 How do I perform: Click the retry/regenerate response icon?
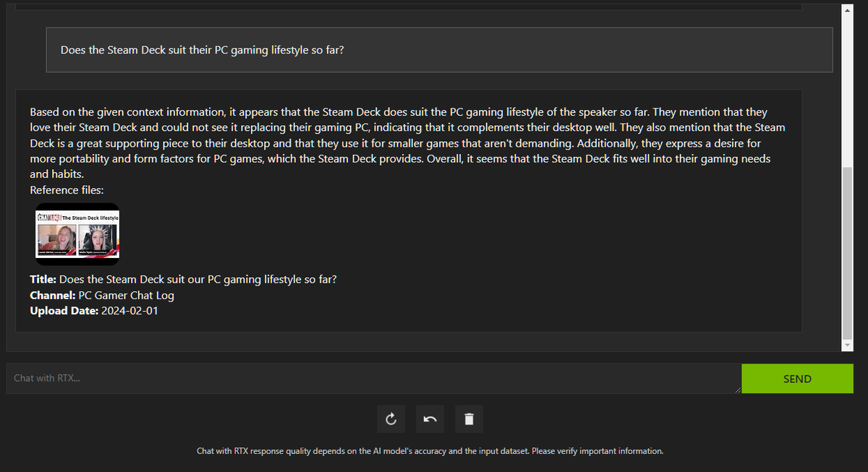coord(391,419)
